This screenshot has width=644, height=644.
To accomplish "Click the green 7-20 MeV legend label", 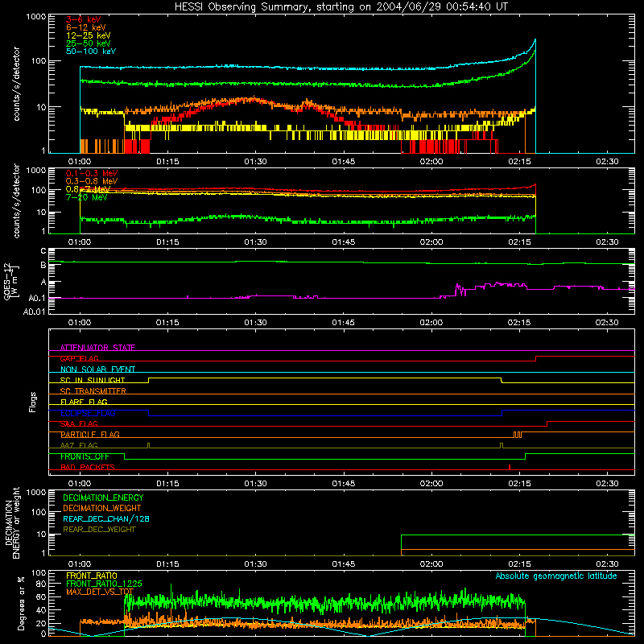I will tap(87, 197).
